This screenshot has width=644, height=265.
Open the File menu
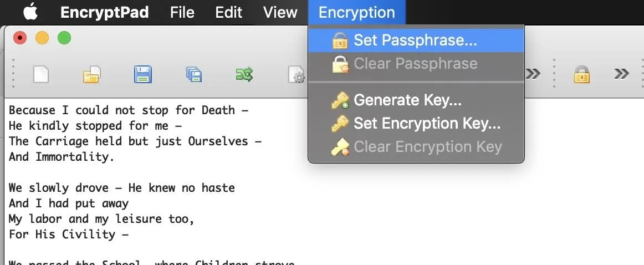(182, 12)
